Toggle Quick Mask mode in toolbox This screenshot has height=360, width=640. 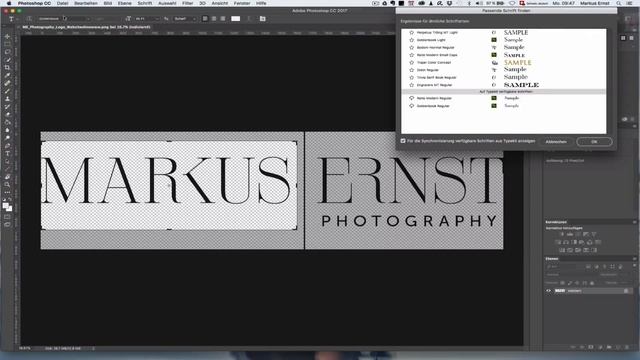7,217
